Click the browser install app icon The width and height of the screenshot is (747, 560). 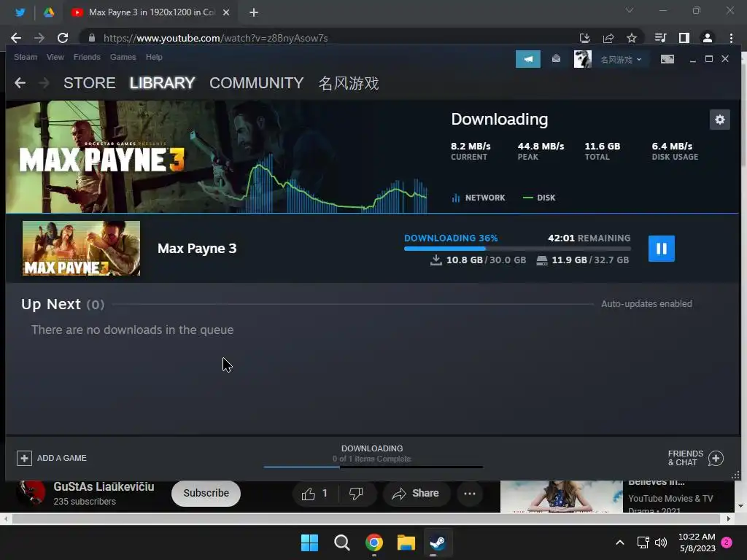[584, 38]
